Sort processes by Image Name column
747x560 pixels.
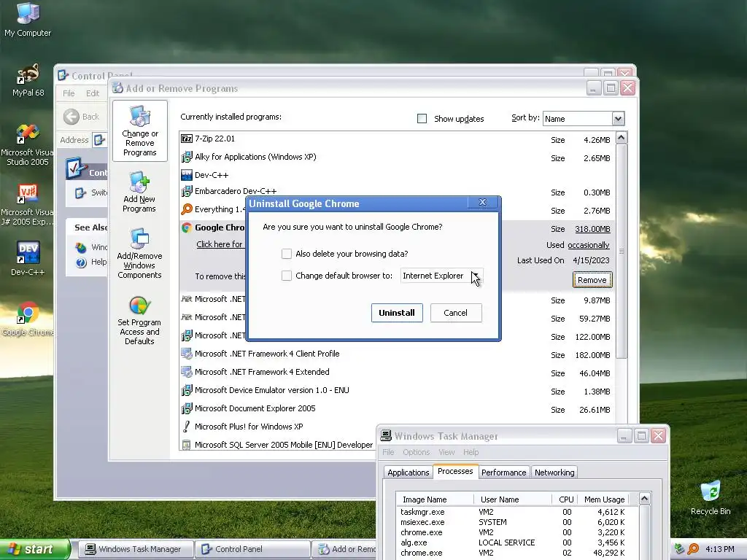435,499
